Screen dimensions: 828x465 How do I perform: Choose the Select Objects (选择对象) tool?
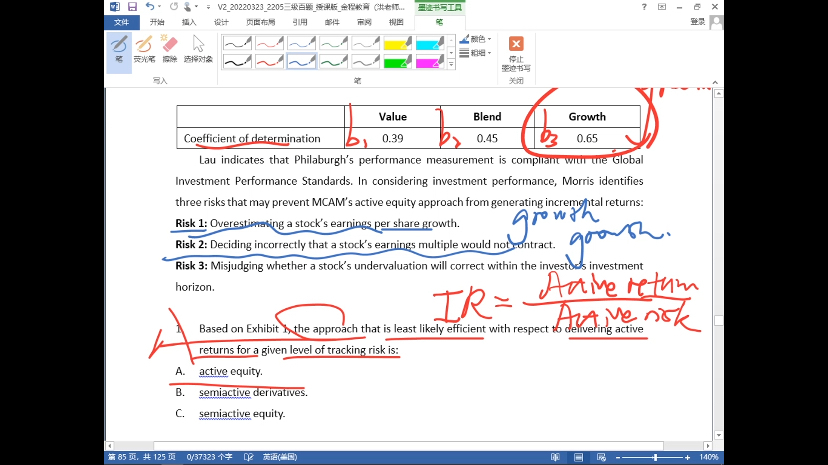click(x=198, y=48)
